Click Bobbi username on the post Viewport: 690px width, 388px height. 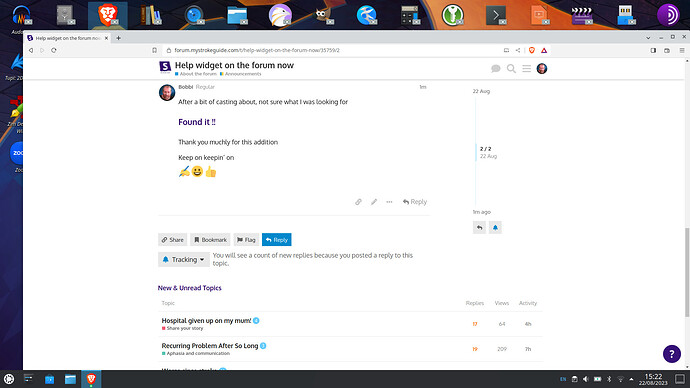186,87
